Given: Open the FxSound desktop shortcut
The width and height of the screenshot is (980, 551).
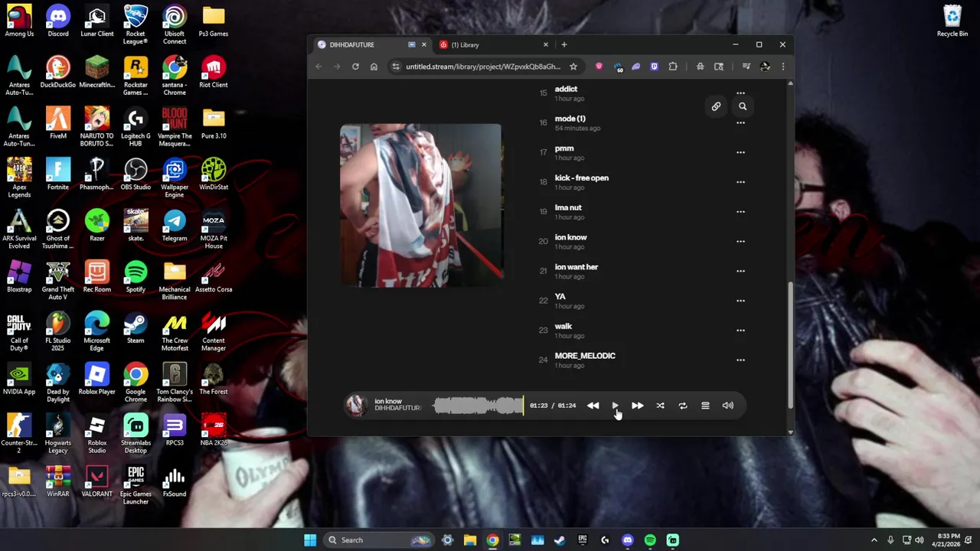Looking at the screenshot, I should pyautogui.click(x=175, y=481).
